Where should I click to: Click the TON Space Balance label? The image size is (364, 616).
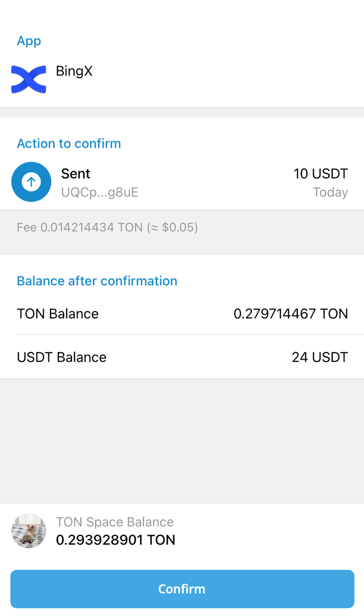[x=114, y=522]
